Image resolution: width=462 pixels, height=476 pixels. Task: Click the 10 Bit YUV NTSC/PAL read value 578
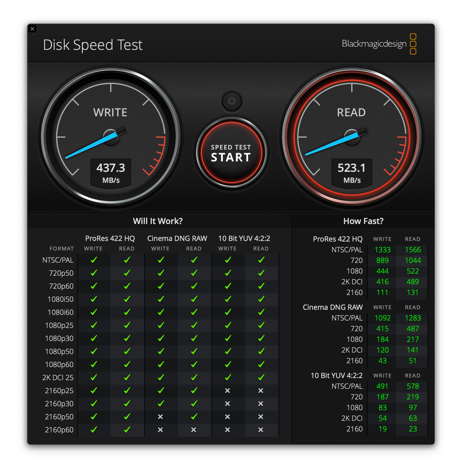tap(413, 386)
